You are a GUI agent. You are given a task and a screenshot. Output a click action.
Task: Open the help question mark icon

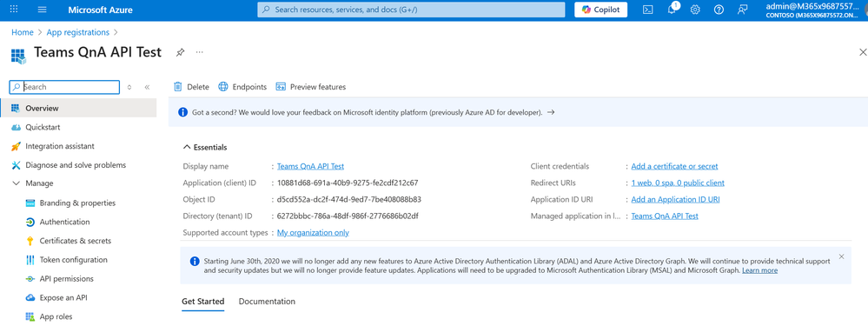(x=719, y=10)
